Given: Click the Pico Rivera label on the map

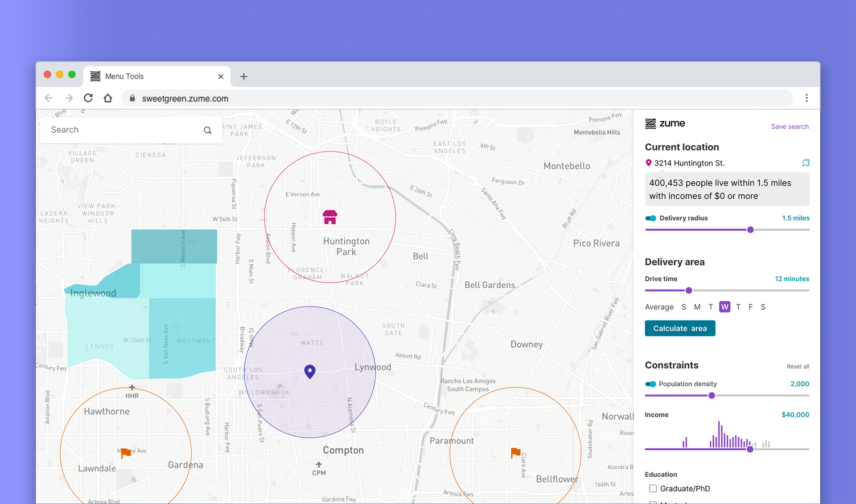Looking at the screenshot, I should (x=596, y=243).
